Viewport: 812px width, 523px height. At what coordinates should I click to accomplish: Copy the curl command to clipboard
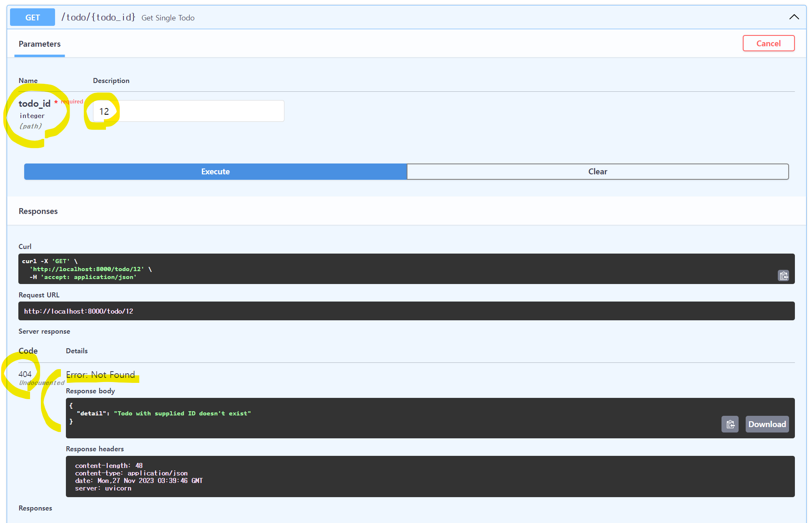[x=783, y=276]
